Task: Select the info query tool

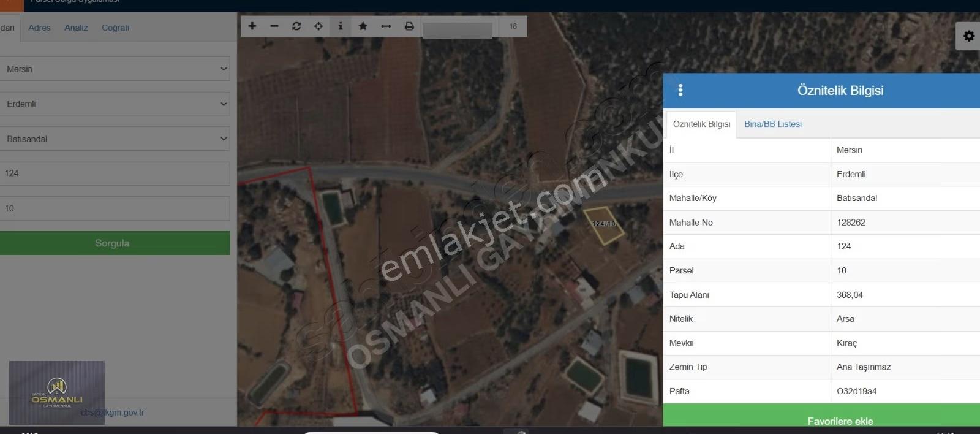Action: coord(341,26)
